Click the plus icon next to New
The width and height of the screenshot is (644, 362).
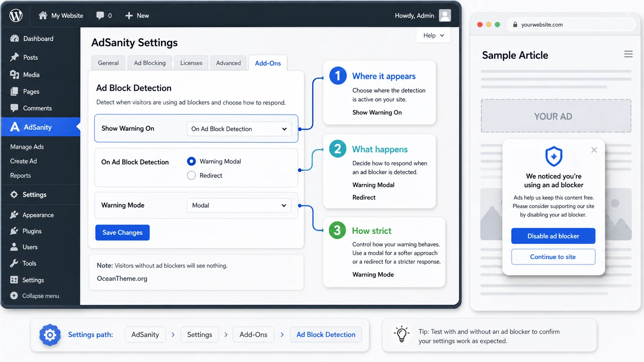[129, 15]
